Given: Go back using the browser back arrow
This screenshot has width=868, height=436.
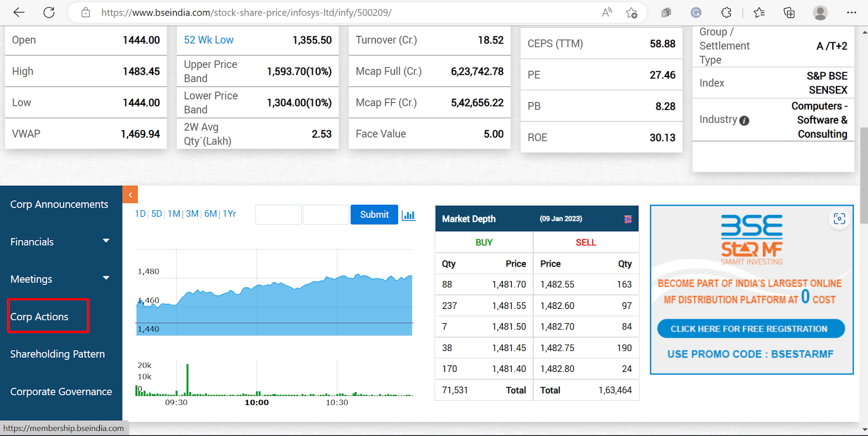Looking at the screenshot, I should click(19, 12).
